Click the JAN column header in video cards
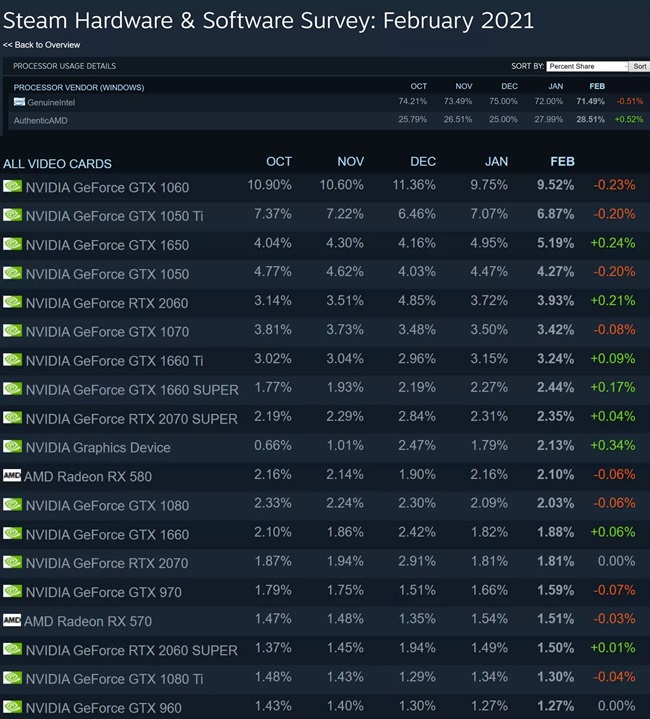650x719 pixels. (x=496, y=161)
